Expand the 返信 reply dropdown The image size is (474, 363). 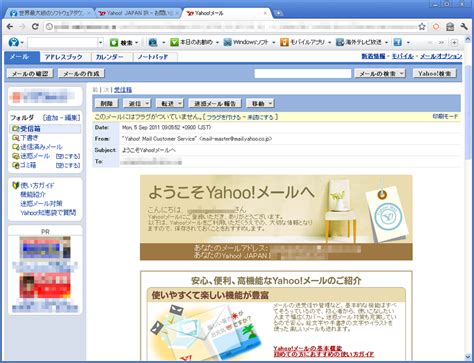147,103
